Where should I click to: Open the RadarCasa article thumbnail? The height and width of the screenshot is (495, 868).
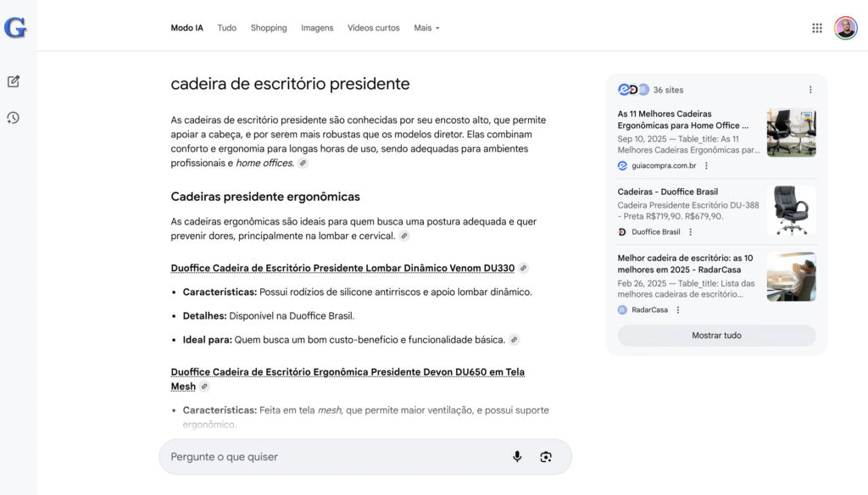click(791, 277)
